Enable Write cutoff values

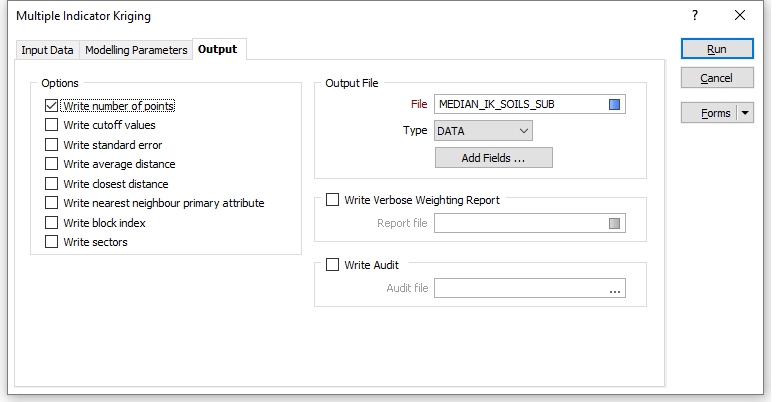[51, 125]
